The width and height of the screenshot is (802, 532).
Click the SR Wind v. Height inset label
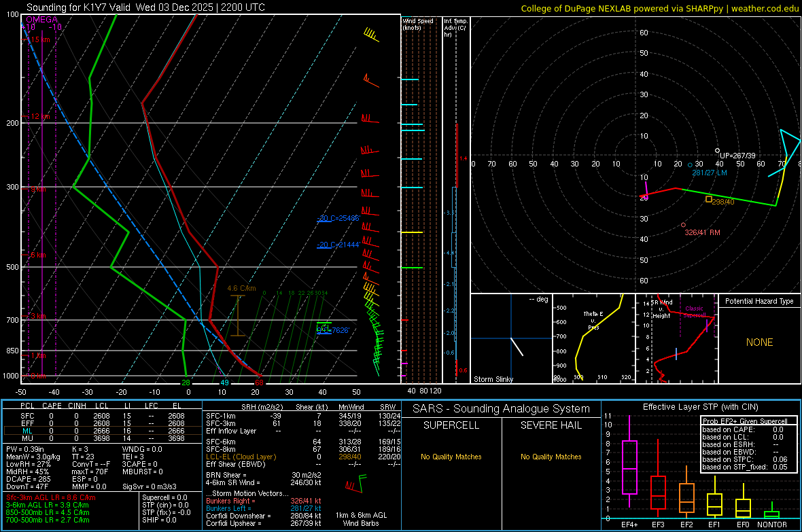[662, 309]
